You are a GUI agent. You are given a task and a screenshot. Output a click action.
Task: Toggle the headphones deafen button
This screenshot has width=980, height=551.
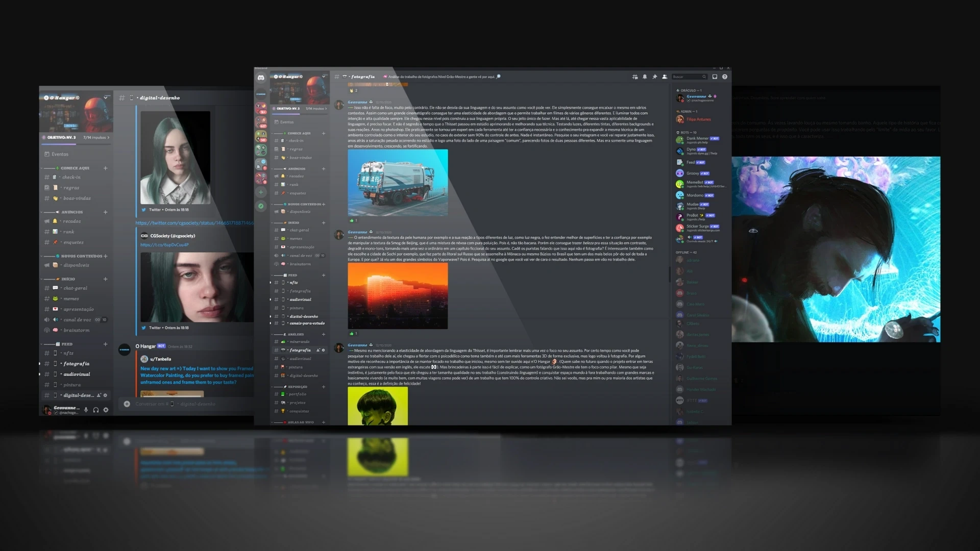pos(95,410)
